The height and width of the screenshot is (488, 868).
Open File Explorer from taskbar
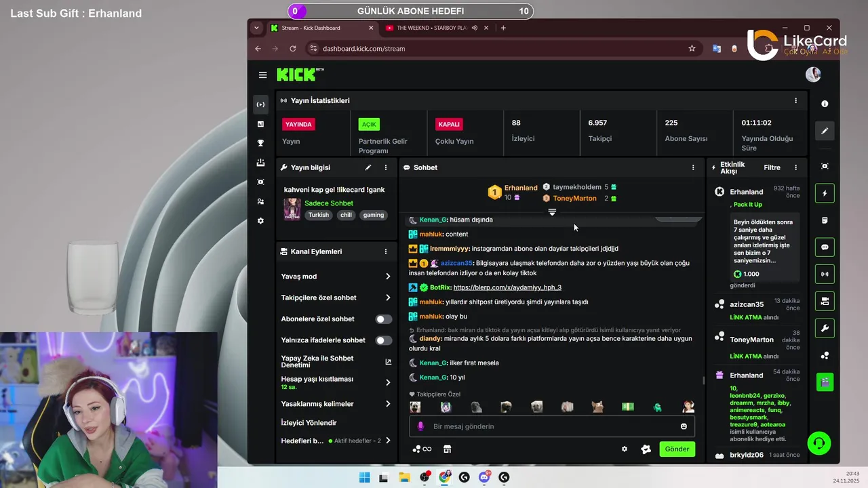coord(404,477)
